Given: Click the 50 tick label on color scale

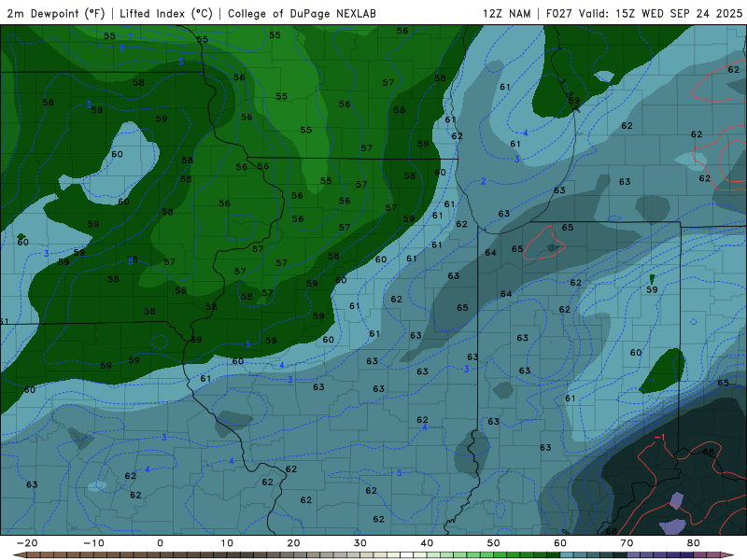Looking at the screenshot, I should click(494, 543).
